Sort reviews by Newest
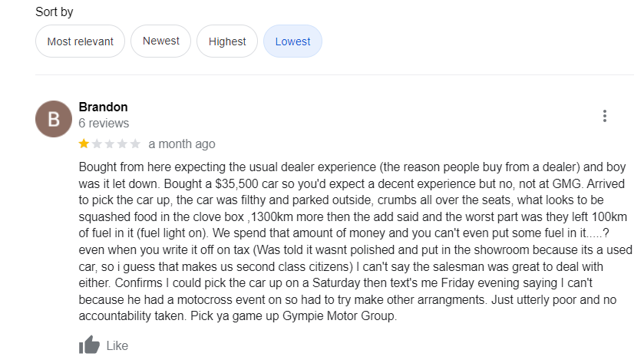Image resolution: width=644 pixels, height=360 pixels. (161, 41)
